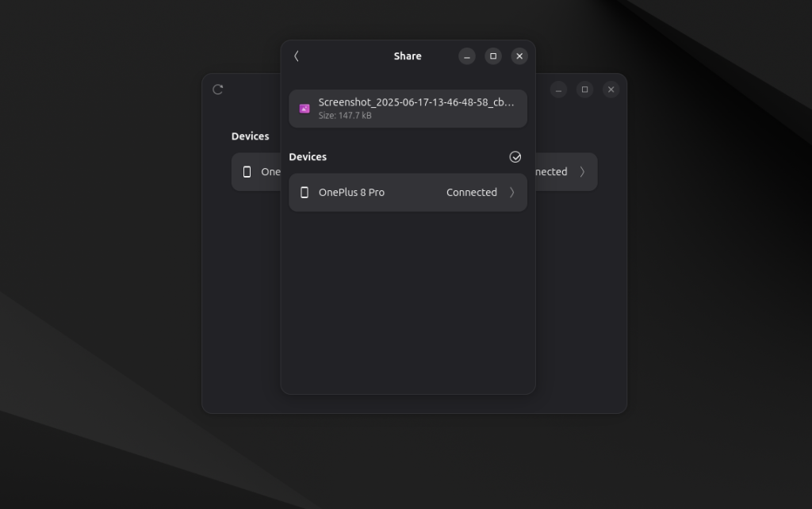Close the background devices window
The height and width of the screenshot is (509, 812).
point(611,90)
